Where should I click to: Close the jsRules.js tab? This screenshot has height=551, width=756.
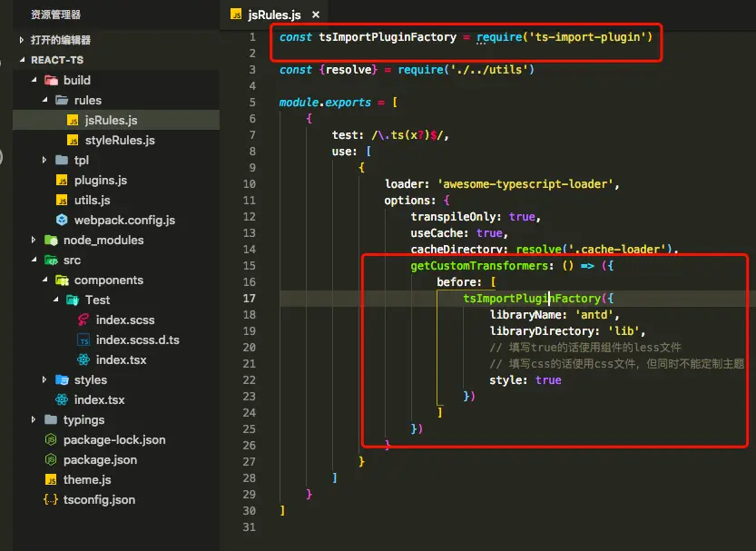316,15
